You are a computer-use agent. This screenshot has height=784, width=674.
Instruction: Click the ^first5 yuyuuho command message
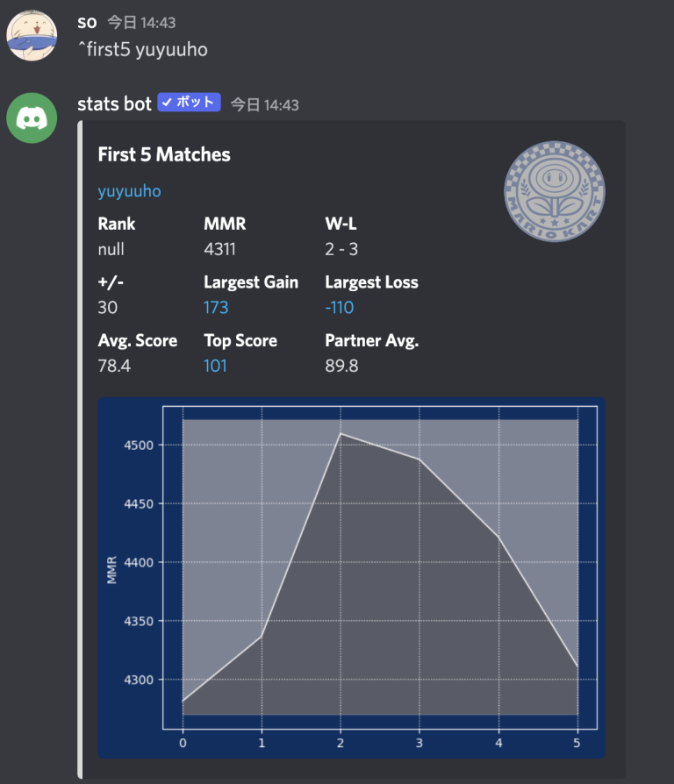pyautogui.click(x=143, y=49)
